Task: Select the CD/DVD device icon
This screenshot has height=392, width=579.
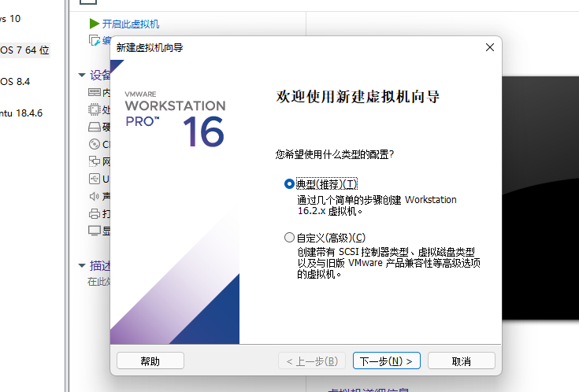Action: [x=95, y=144]
